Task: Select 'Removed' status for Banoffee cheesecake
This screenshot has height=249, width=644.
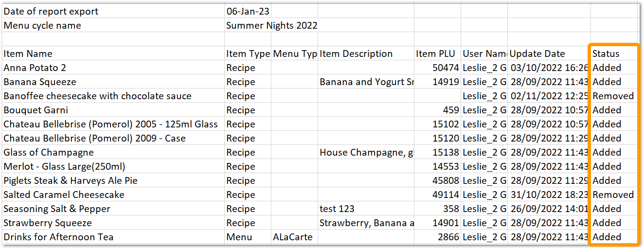Action: pyautogui.click(x=614, y=96)
